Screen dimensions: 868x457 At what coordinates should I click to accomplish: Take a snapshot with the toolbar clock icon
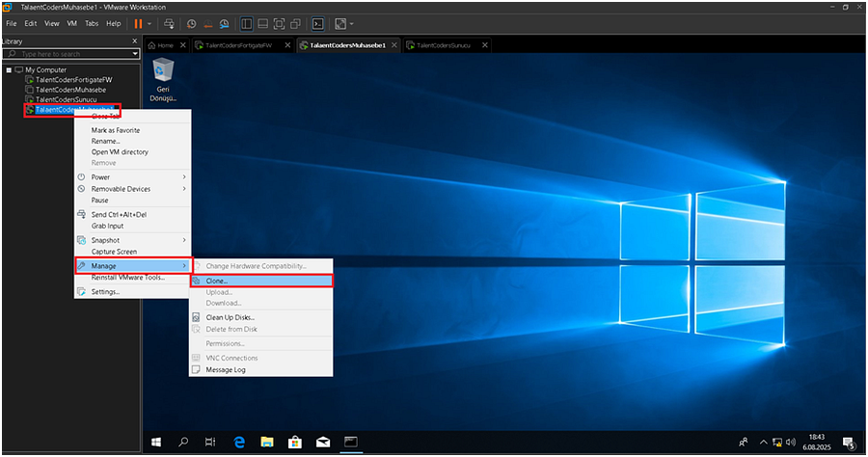192,24
